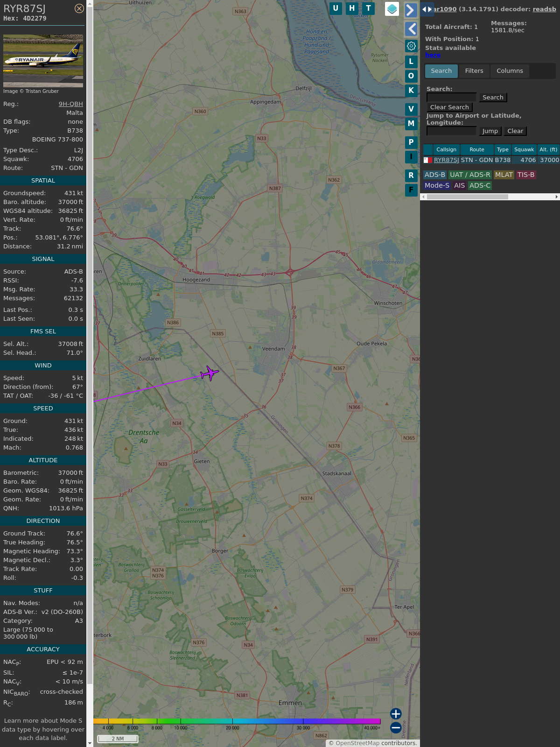The width and height of the screenshot is (560, 747).
Task: Click the altitude color scale bar
Action: click(237, 721)
